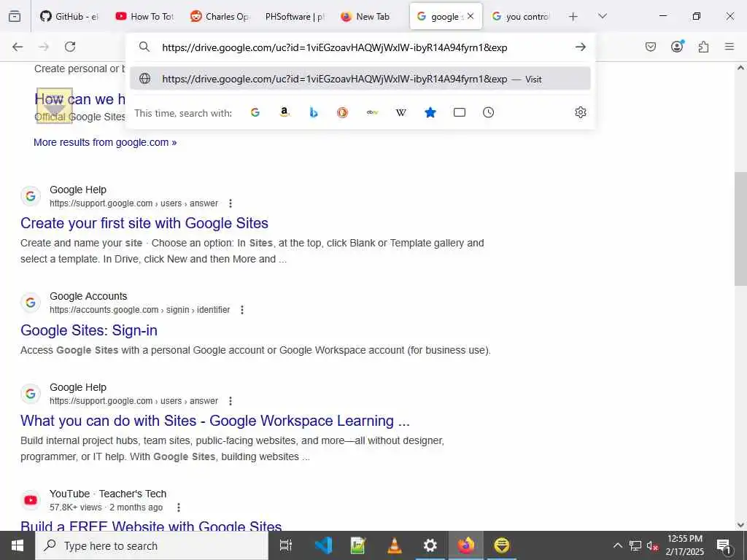Click the network tray icon
Image resolution: width=747 pixels, height=560 pixels.
point(635,545)
